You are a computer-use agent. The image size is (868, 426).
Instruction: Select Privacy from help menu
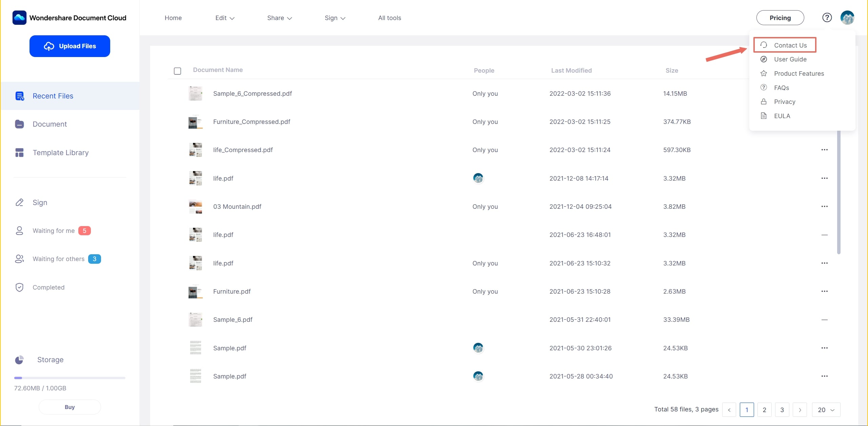[x=785, y=102]
